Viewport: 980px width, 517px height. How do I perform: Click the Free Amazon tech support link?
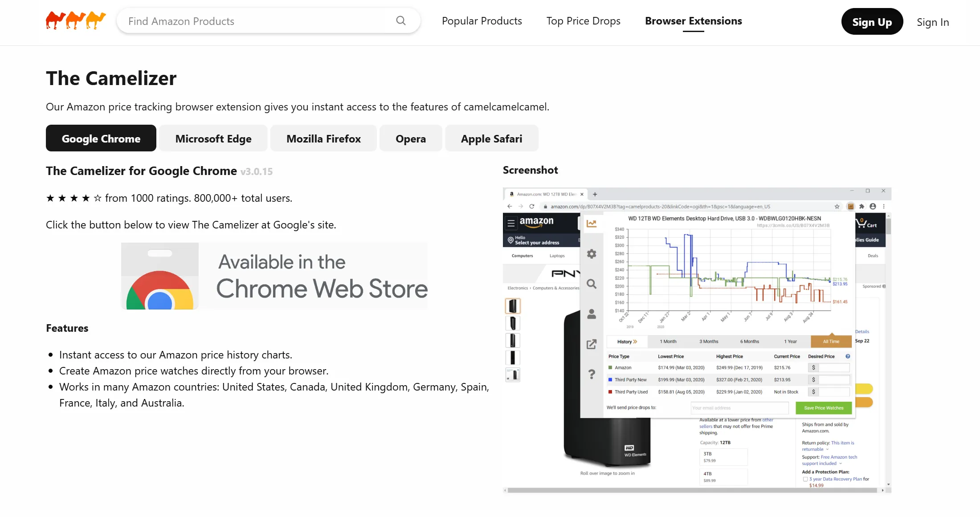point(829,460)
